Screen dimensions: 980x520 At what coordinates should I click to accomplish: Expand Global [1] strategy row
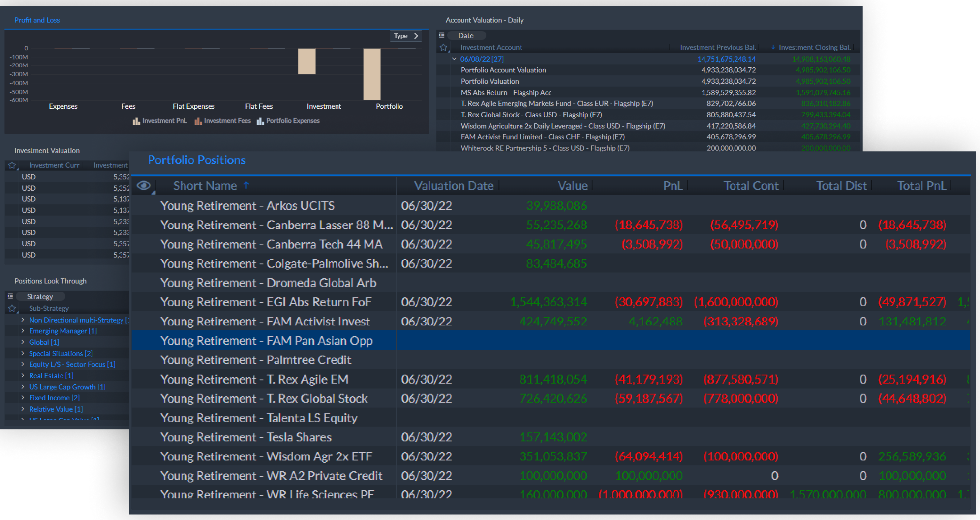(23, 342)
